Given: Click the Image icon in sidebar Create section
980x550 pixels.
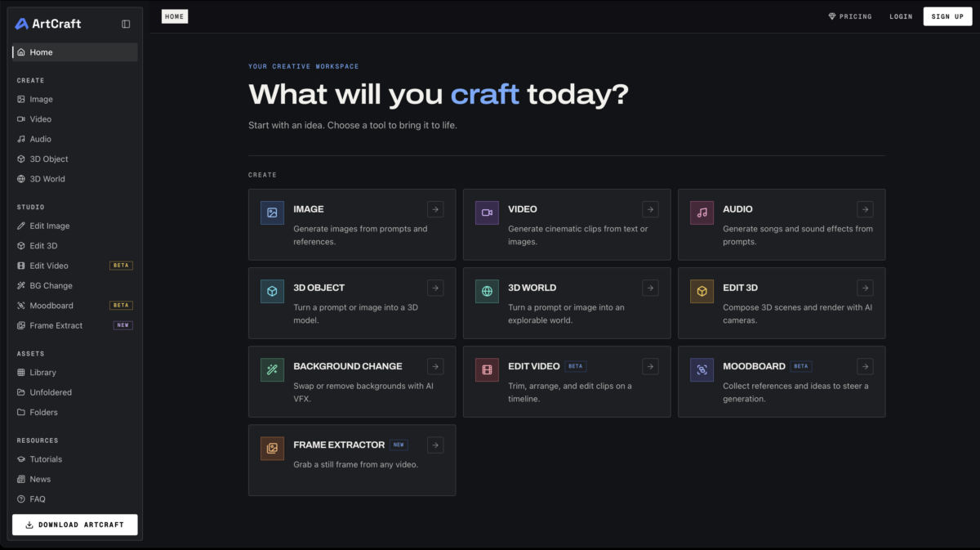Looking at the screenshot, I should click(21, 99).
